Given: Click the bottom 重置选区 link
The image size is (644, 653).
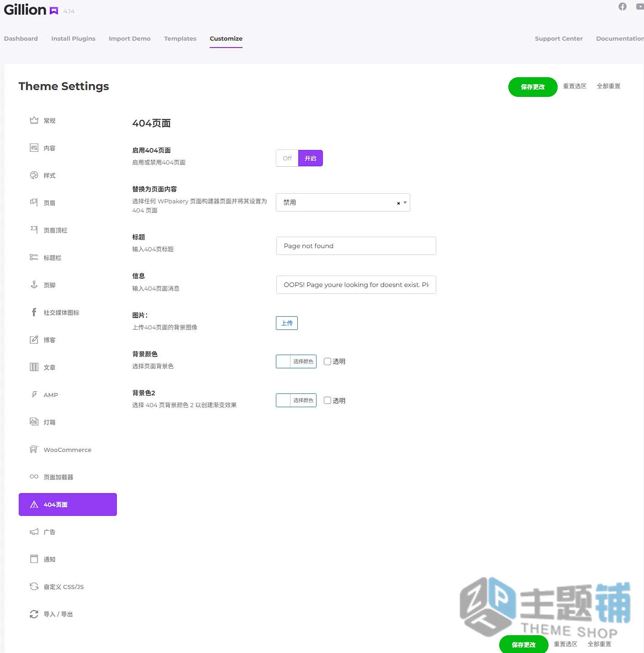Looking at the screenshot, I should pos(565,644).
